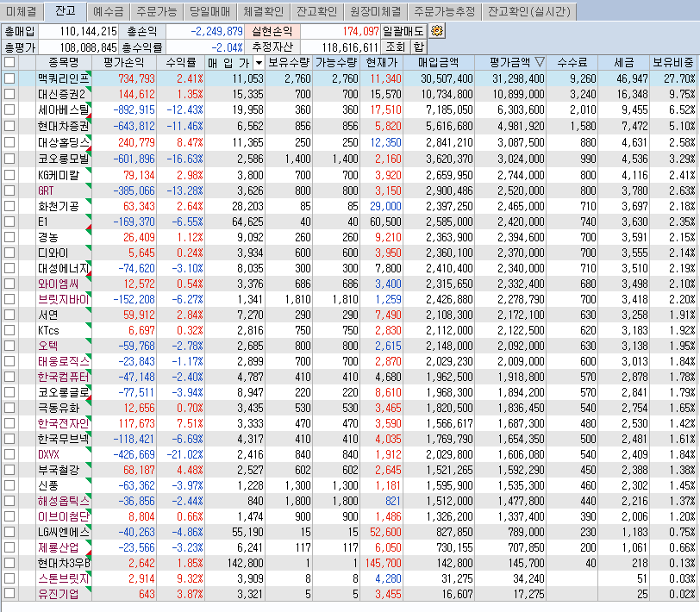Image resolution: width=700 pixels, height=612 pixels.
Task: Select the 화천기공 stock name
Action: pyautogui.click(x=59, y=206)
